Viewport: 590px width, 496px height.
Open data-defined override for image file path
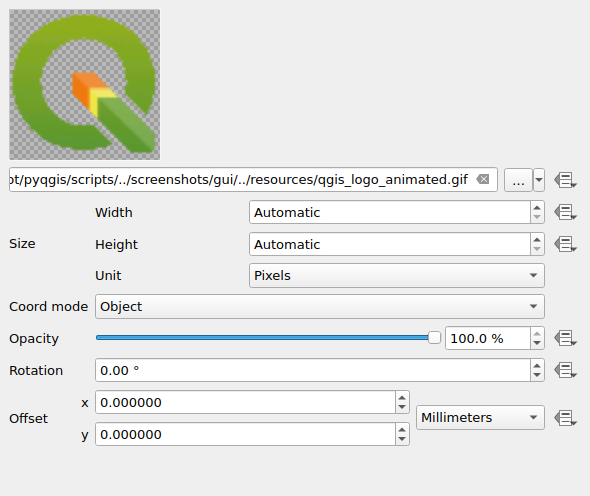[565, 180]
